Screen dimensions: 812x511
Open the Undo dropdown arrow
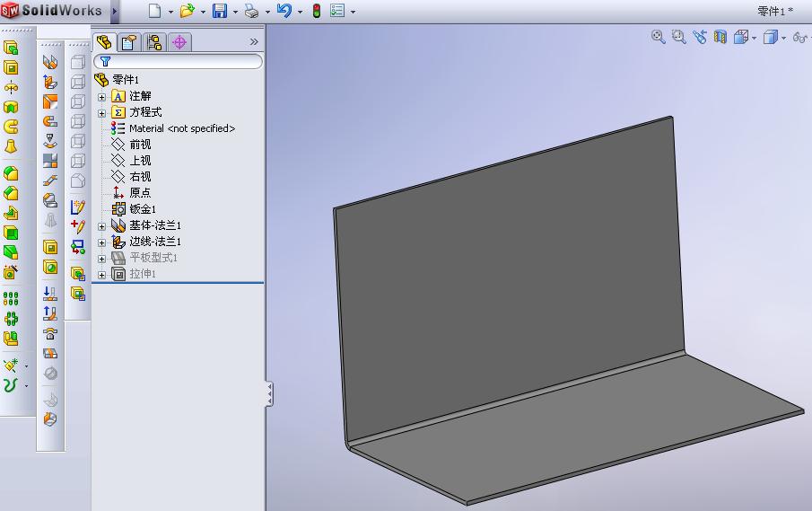301,12
